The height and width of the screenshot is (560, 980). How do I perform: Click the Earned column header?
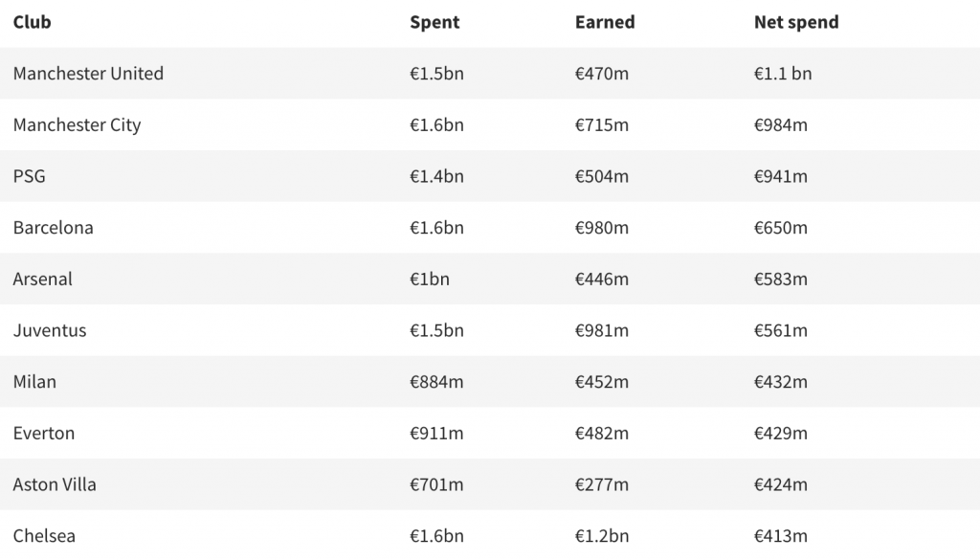coord(605,22)
